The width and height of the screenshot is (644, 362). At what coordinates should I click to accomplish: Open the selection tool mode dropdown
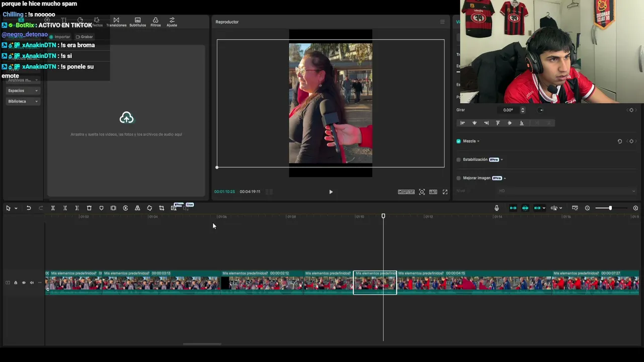coord(16,208)
